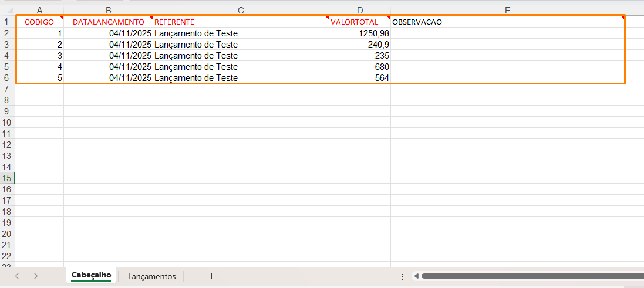Click the column D header

click(360, 10)
